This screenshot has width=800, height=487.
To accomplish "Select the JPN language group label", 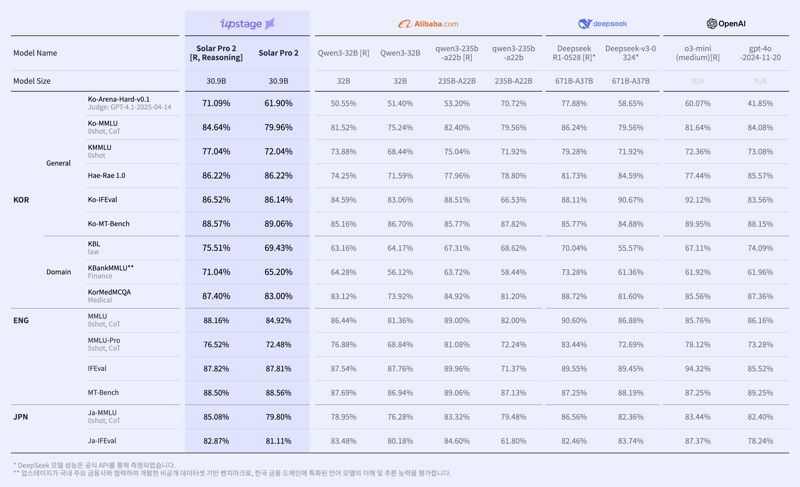I will pyautogui.click(x=21, y=416).
